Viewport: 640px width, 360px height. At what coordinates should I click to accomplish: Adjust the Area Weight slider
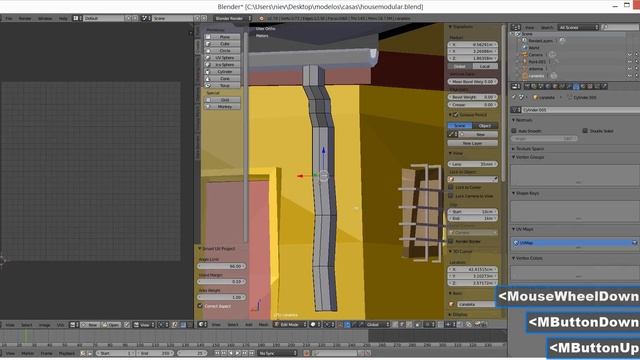[x=222, y=297]
